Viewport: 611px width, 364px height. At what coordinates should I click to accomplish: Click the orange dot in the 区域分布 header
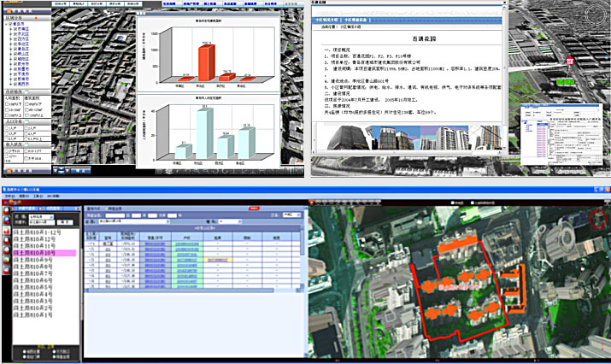36,18
